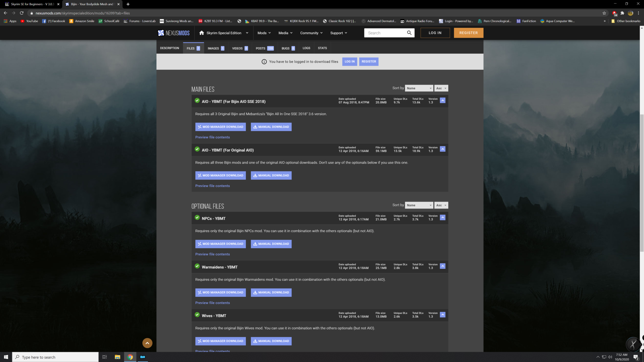Open the Windows Start menu
This screenshot has width=644, height=362.
click(x=6, y=357)
